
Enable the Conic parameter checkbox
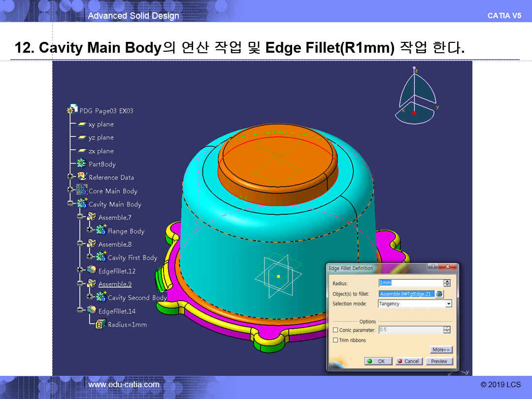click(335, 330)
